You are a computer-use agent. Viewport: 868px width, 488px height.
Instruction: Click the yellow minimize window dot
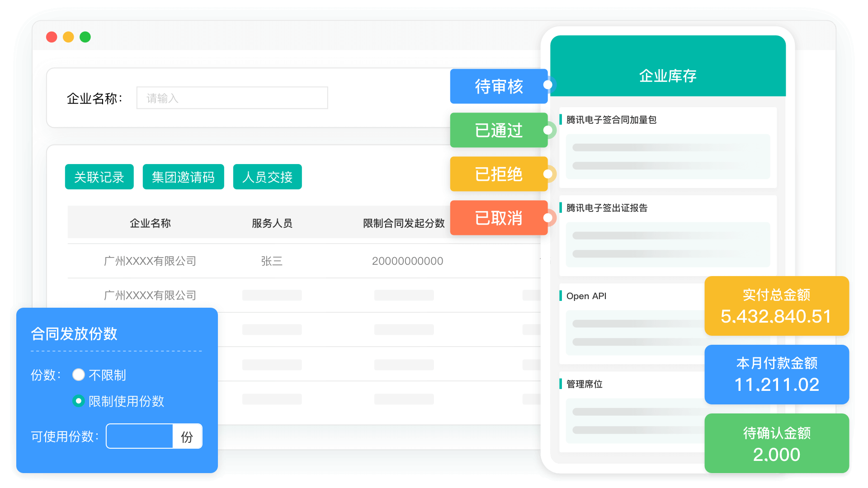tap(68, 37)
